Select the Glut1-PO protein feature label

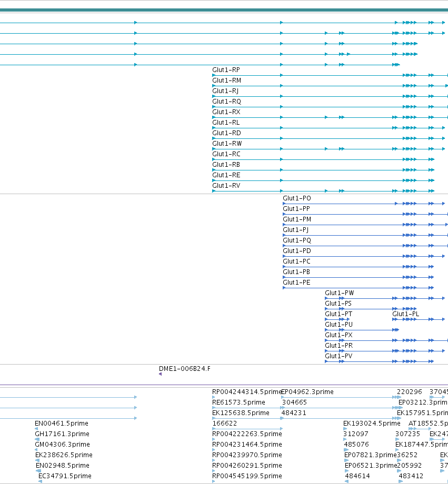pos(297,198)
